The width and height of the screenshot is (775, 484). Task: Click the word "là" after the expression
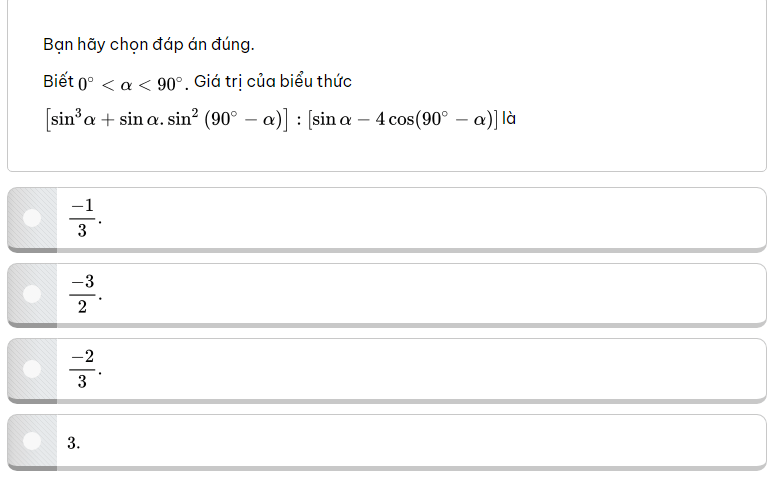pos(508,120)
